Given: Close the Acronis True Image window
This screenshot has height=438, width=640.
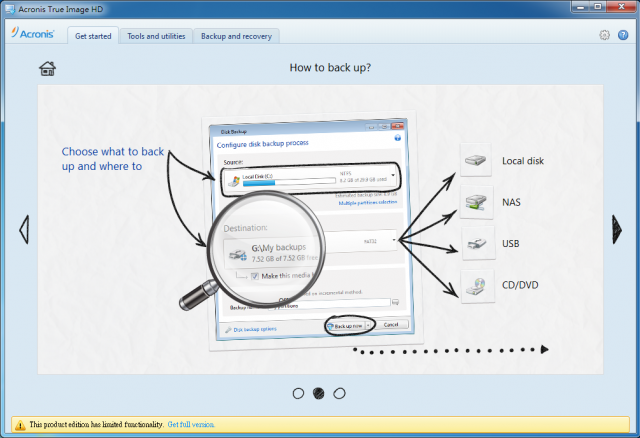Looking at the screenshot, I should [x=621, y=7].
